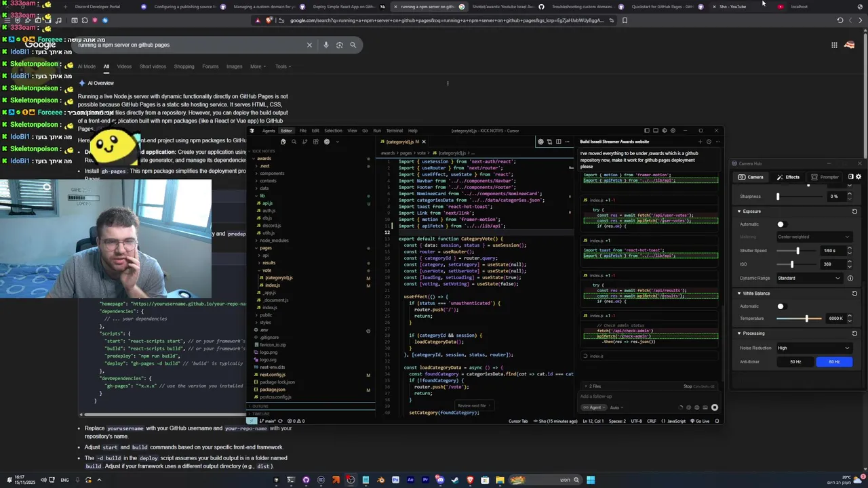Toggle White Balance Automatic switch
This screenshot has height=488, width=868.
[783, 306]
